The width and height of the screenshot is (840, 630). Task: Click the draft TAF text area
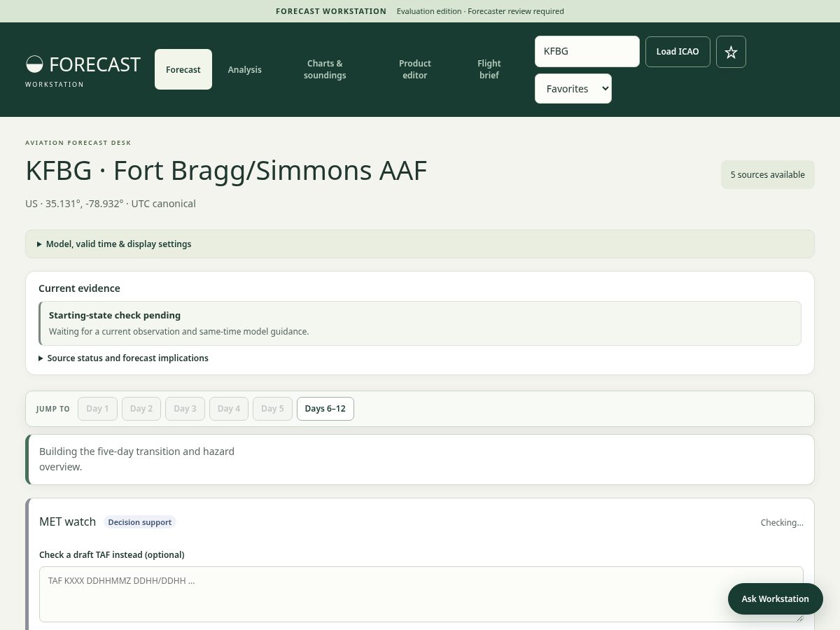point(421,594)
